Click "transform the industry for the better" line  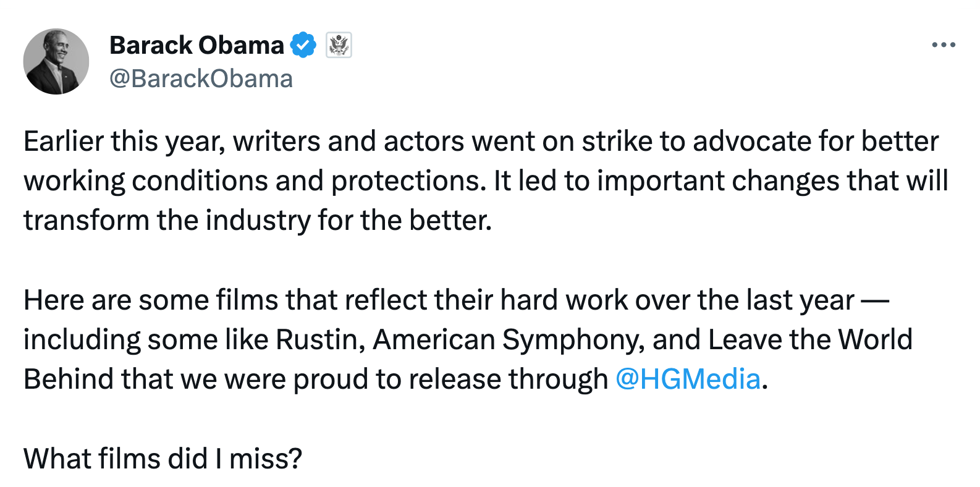tap(258, 220)
